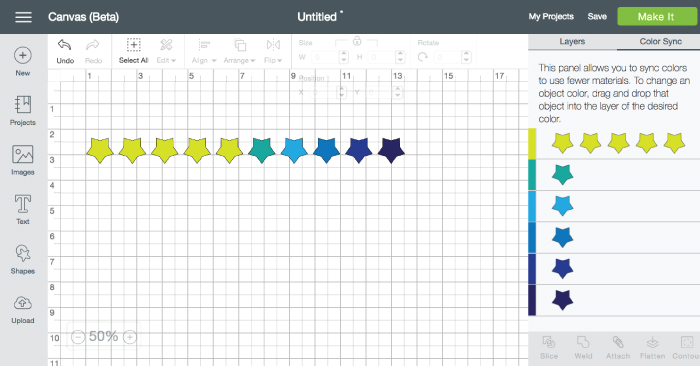Open the Images library

(23, 160)
